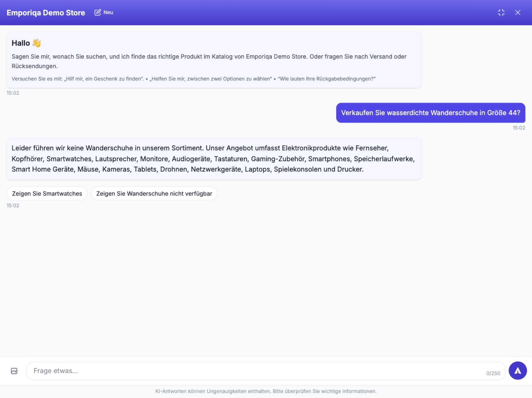Click the 15:02 timestamp under the user message
Image resolution: width=532 pixels, height=398 pixels.
point(519,128)
